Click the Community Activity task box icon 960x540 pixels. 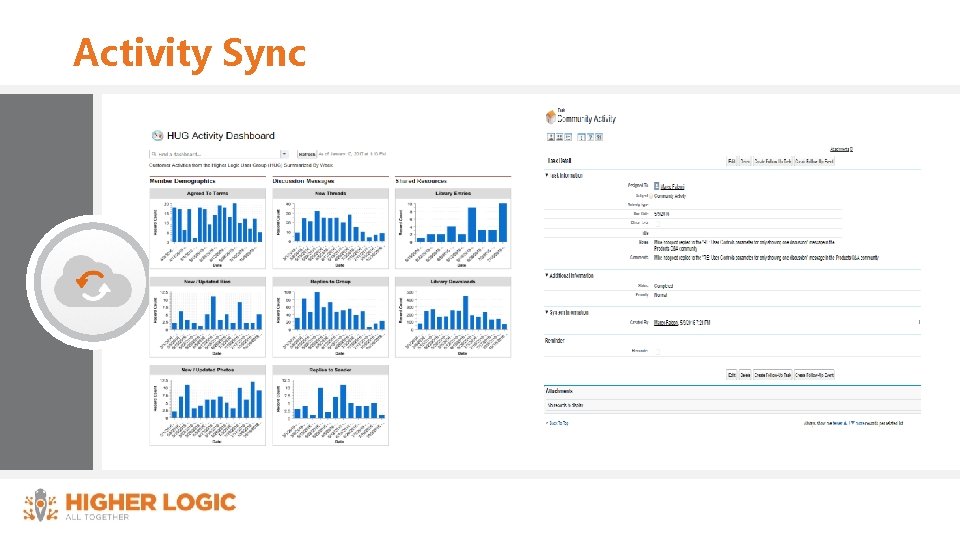click(550, 116)
